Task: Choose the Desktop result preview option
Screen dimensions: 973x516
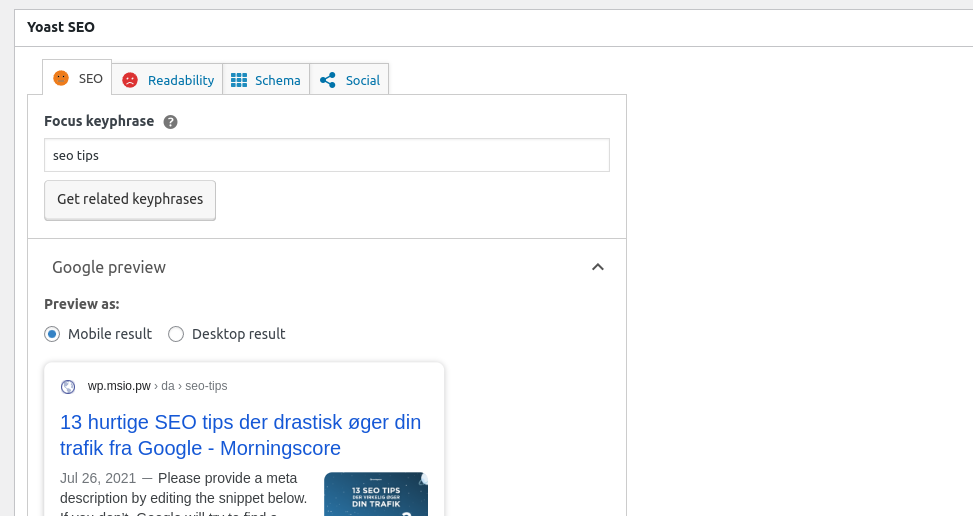Action: click(x=176, y=334)
